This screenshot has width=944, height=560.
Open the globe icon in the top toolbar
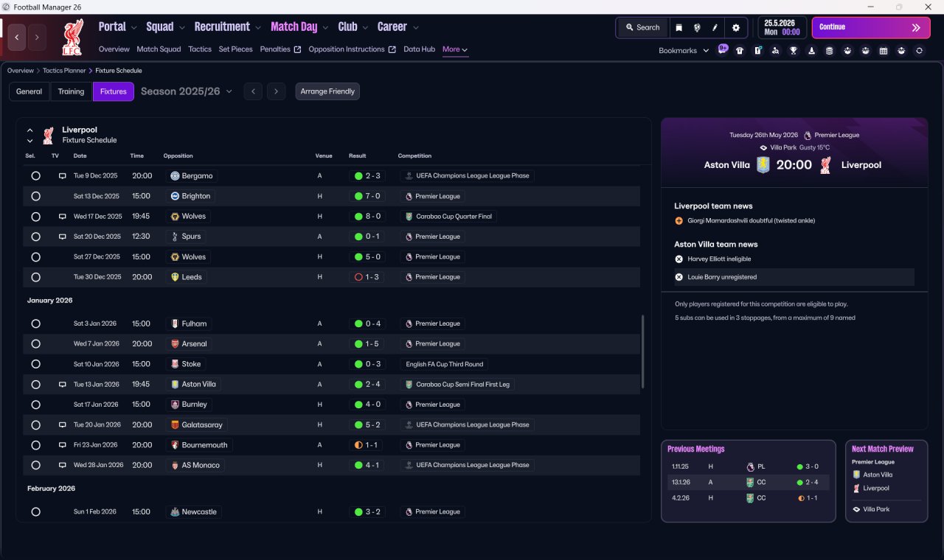click(x=697, y=28)
